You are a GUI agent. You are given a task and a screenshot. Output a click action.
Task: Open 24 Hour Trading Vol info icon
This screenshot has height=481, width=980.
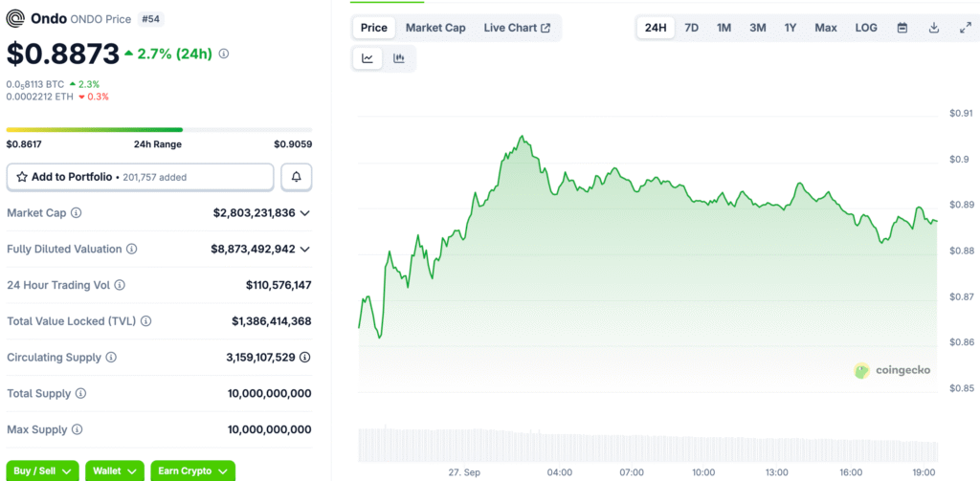pos(120,285)
